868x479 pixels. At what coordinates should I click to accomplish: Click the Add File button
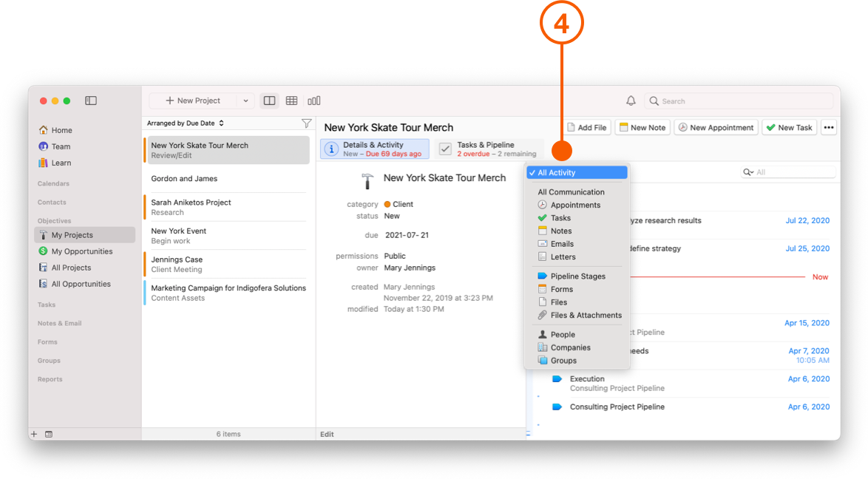tap(587, 127)
